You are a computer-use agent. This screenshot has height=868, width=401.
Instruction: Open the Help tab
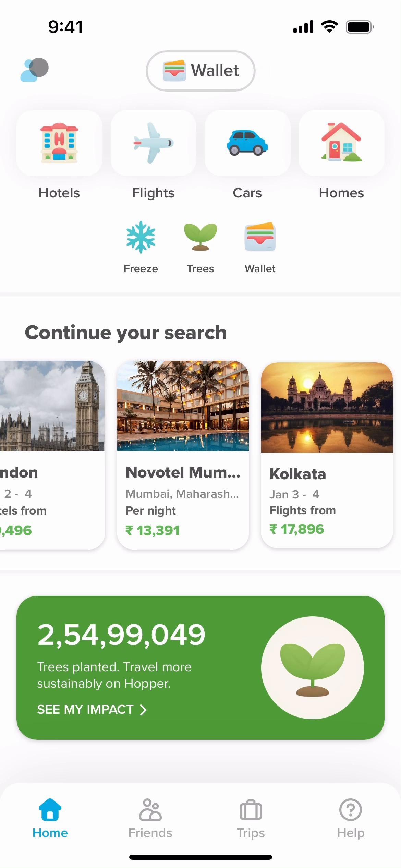[x=351, y=818]
